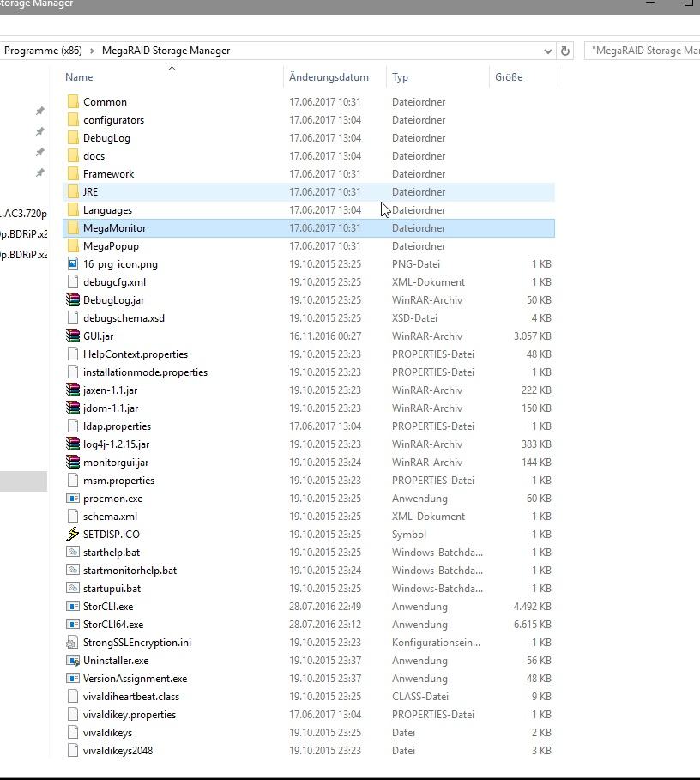Expand the breadcrumb chevron after Programme (x86)

pyautogui.click(x=92, y=51)
